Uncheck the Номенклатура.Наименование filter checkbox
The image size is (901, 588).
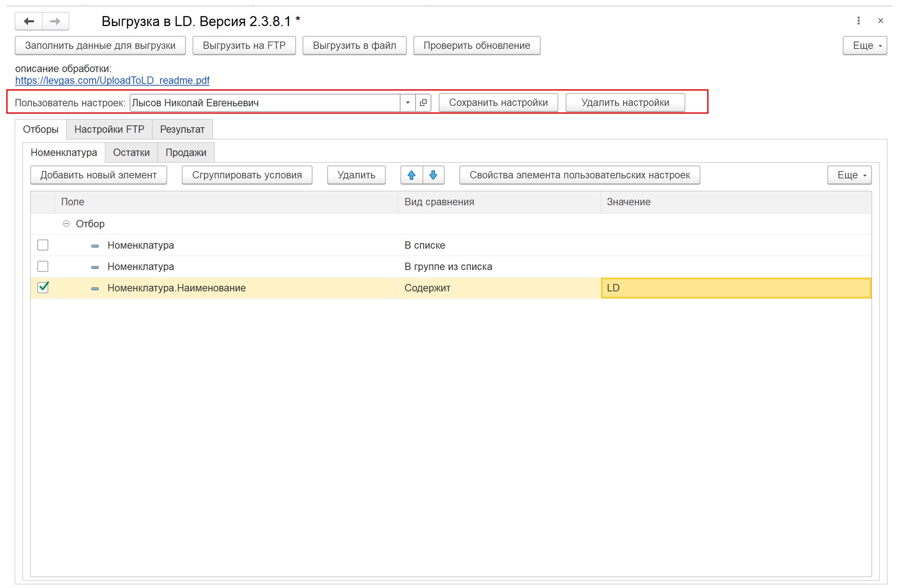click(x=42, y=288)
